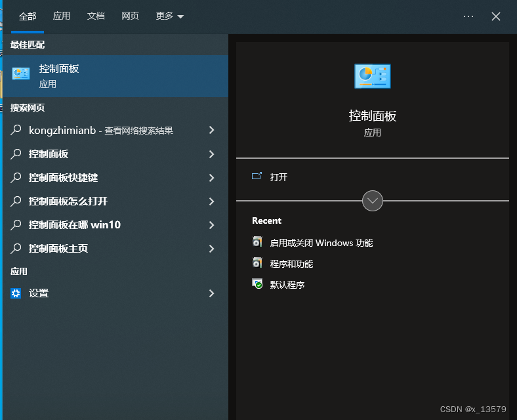The height and width of the screenshot is (420, 517).
Task: Click the blue 设置 gear icon
Action: pos(16,293)
